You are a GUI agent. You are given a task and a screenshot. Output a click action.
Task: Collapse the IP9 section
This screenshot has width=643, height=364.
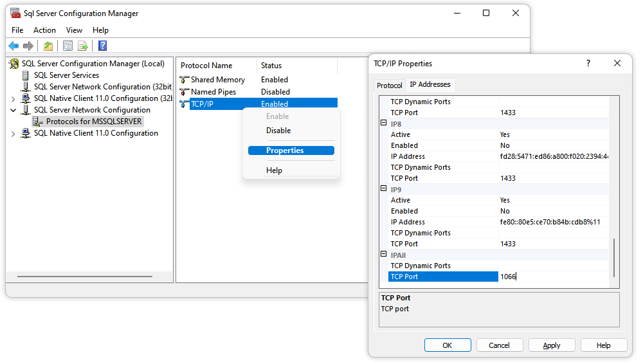tap(383, 188)
